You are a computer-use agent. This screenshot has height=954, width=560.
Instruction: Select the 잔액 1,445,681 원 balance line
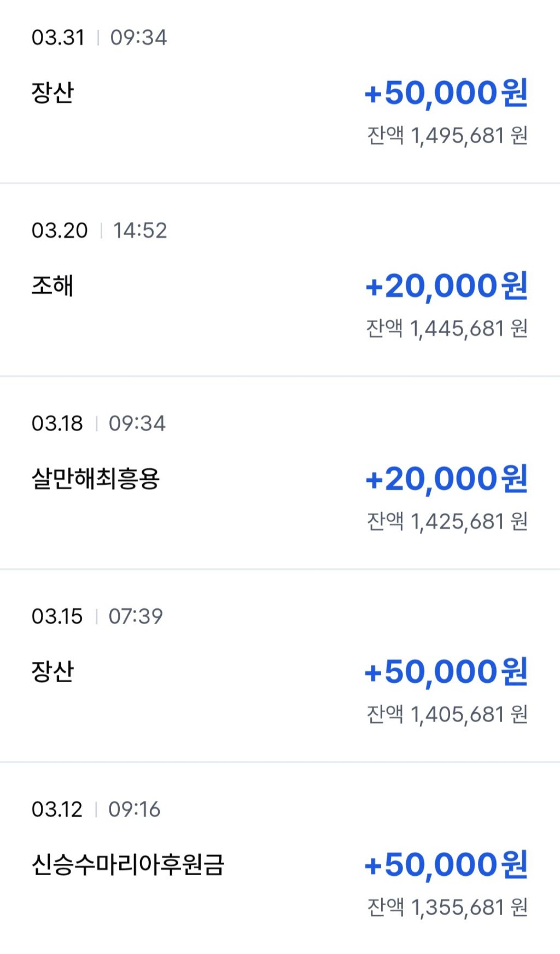447,329
